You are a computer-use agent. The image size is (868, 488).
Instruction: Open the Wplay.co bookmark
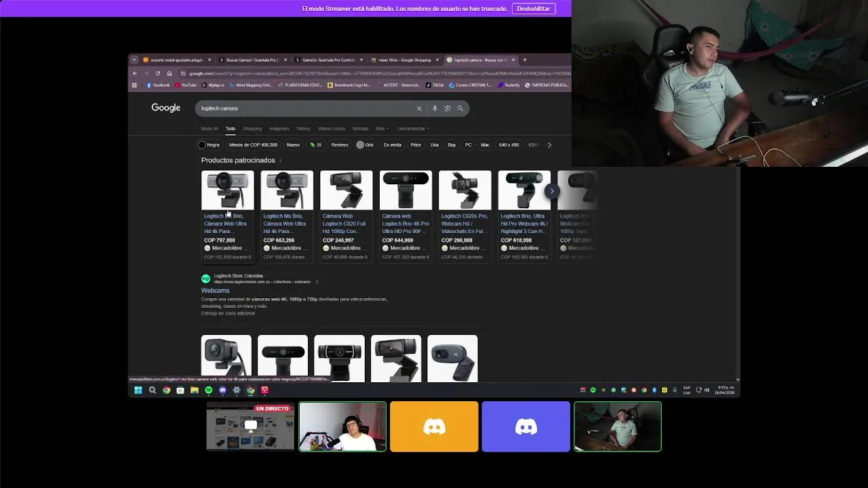tap(213, 85)
